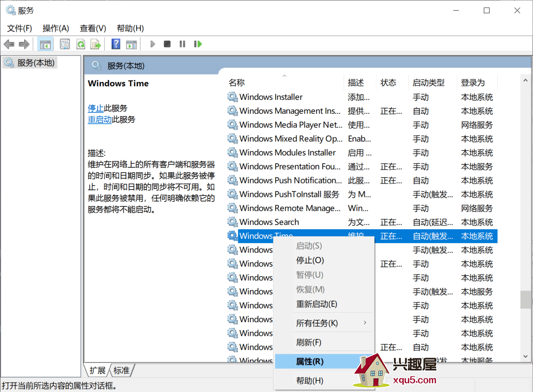Toggle Show/Hide Action Pane icon
The image size is (533, 392).
point(131,44)
